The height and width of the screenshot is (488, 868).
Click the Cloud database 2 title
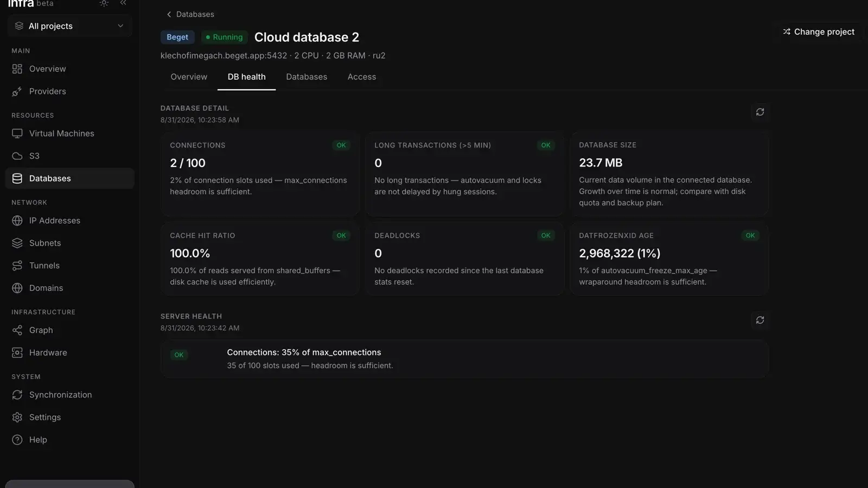pyautogui.click(x=307, y=37)
